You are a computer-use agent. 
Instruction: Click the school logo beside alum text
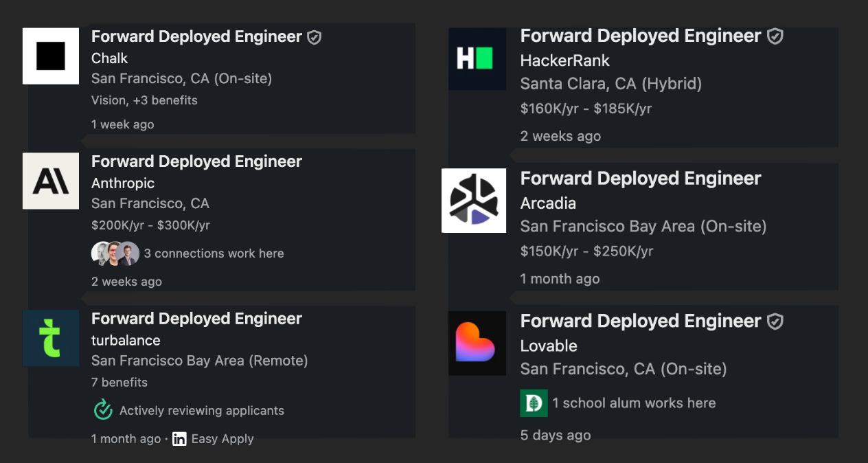(x=534, y=403)
